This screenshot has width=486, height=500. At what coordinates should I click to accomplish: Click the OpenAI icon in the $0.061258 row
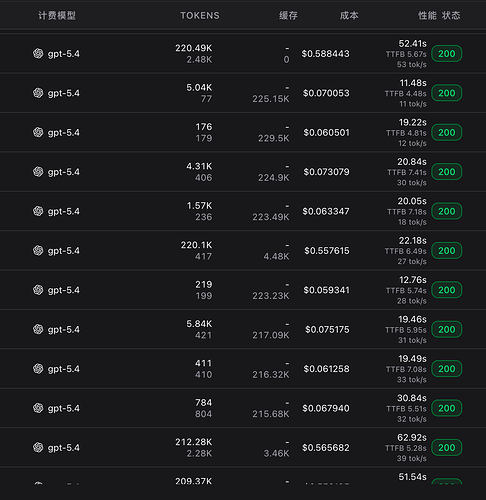[38, 368]
